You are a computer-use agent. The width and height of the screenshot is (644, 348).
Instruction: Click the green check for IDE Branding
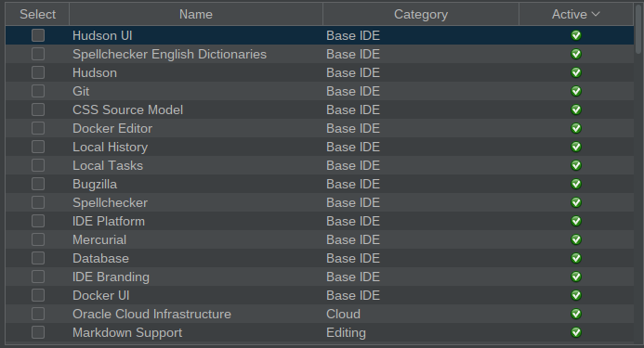click(576, 277)
